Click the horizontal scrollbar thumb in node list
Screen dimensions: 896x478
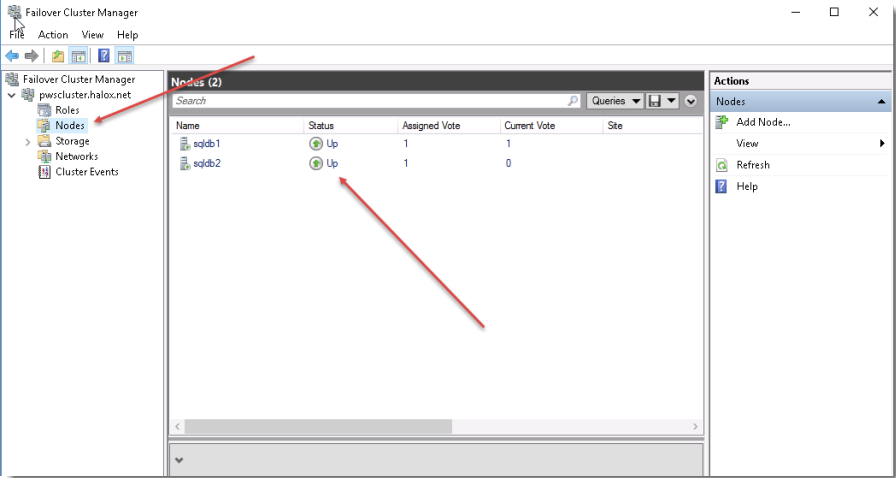click(x=318, y=427)
